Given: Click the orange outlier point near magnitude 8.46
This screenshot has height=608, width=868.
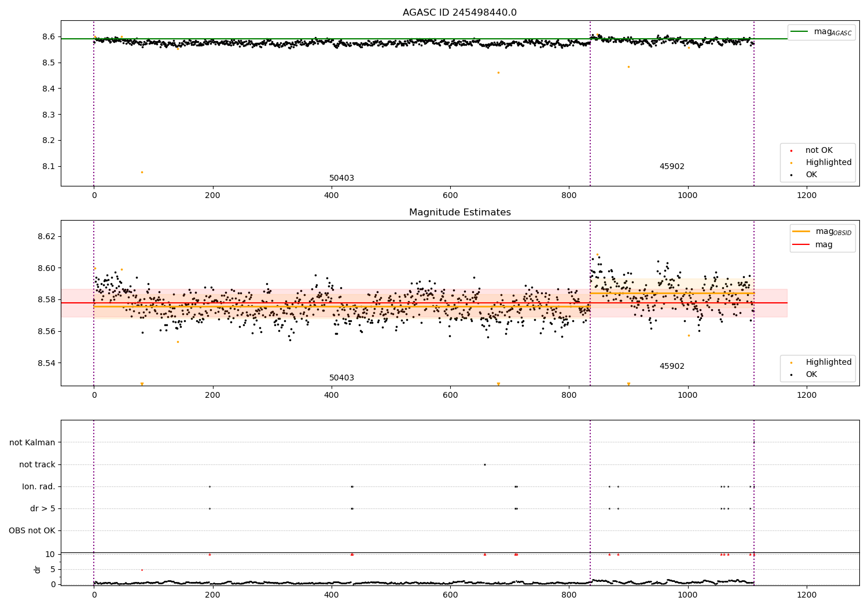Looking at the screenshot, I should pos(498,72).
